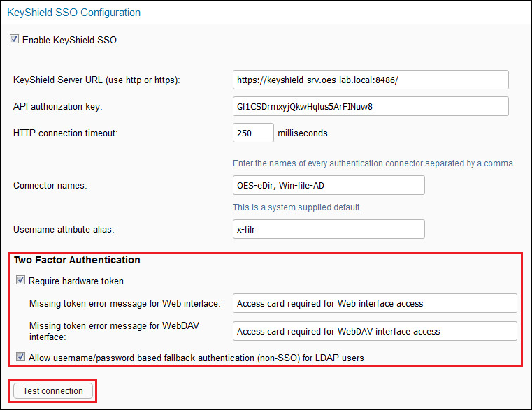
Task: Click the authentication connector names hint text
Action: click(x=373, y=163)
